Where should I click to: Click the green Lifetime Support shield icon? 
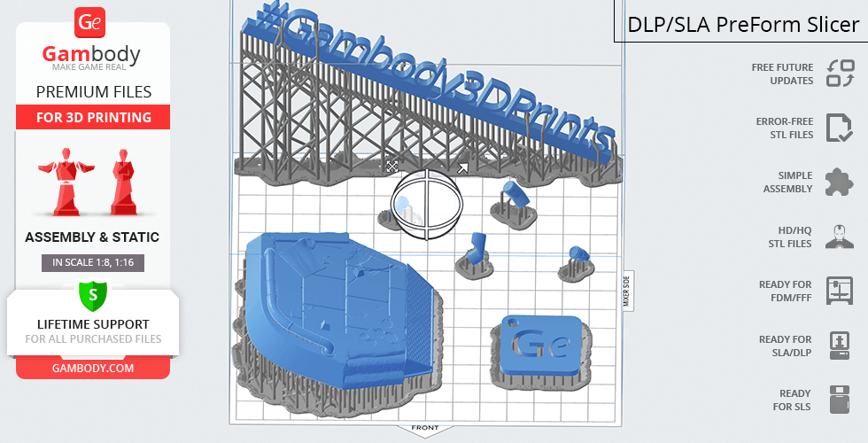click(92, 294)
